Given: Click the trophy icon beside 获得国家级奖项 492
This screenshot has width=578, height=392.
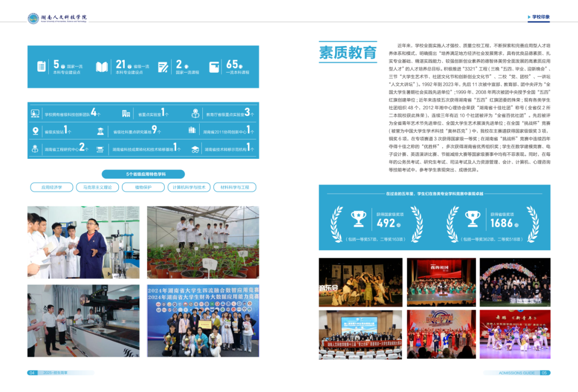Looking at the screenshot, I should tap(358, 218).
